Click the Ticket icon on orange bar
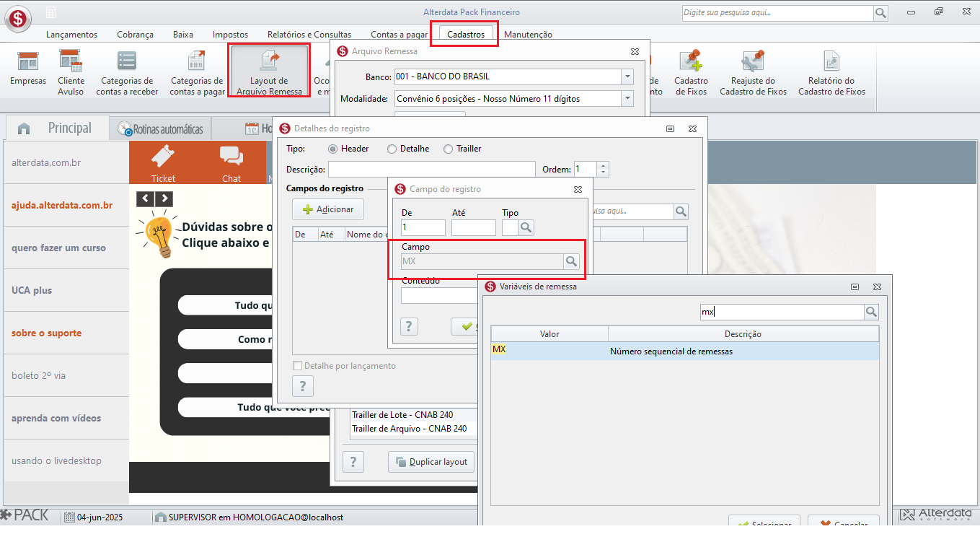The image size is (980, 542). click(x=163, y=162)
